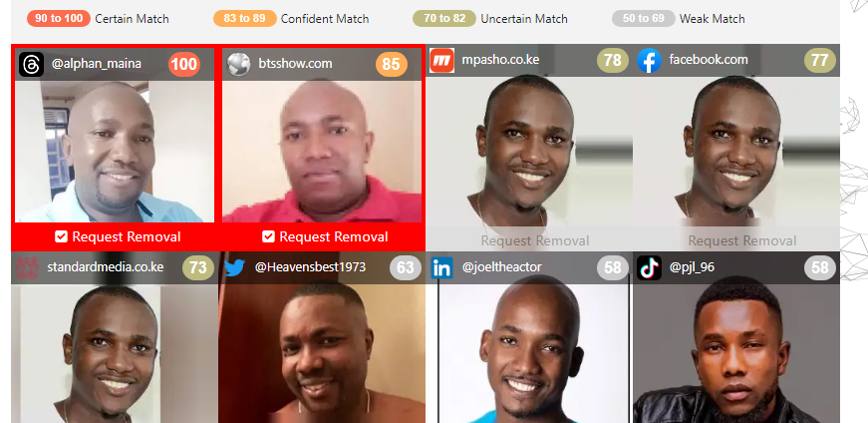Open the @pjl_96 TikTok result photo

point(736,354)
